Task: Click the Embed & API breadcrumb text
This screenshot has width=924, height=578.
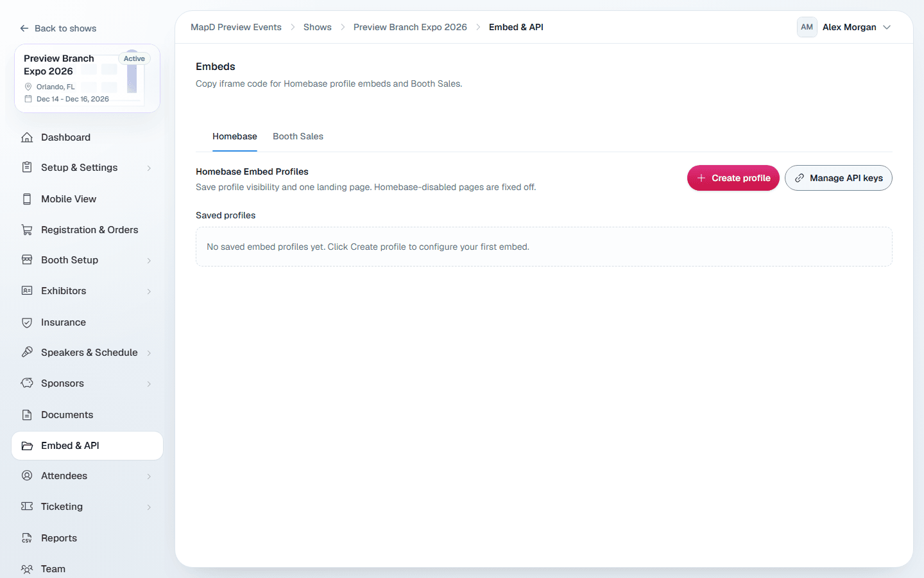Action: [516, 27]
